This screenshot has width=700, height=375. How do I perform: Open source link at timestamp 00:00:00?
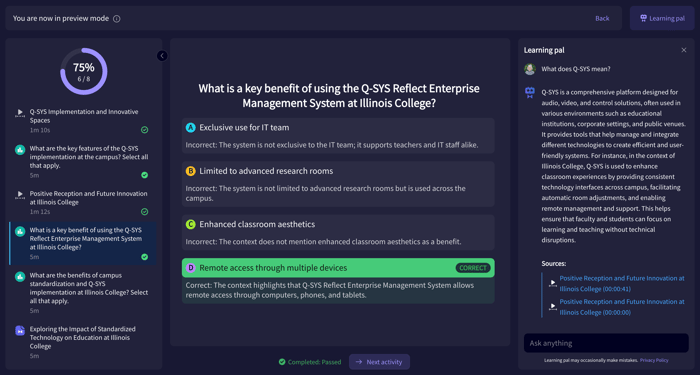coord(621,307)
